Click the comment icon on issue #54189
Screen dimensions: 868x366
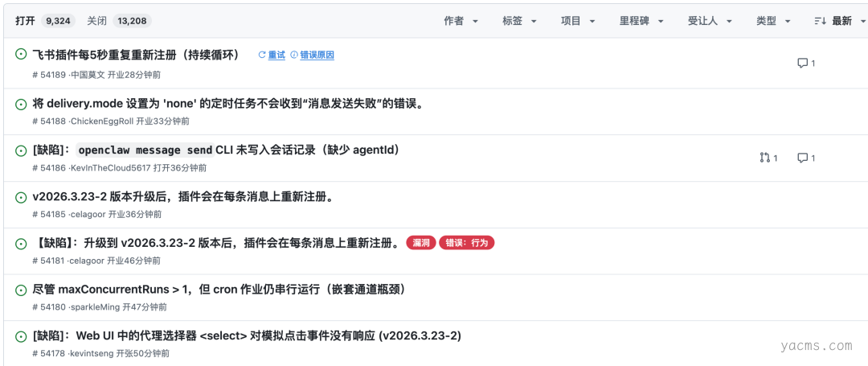coord(802,64)
